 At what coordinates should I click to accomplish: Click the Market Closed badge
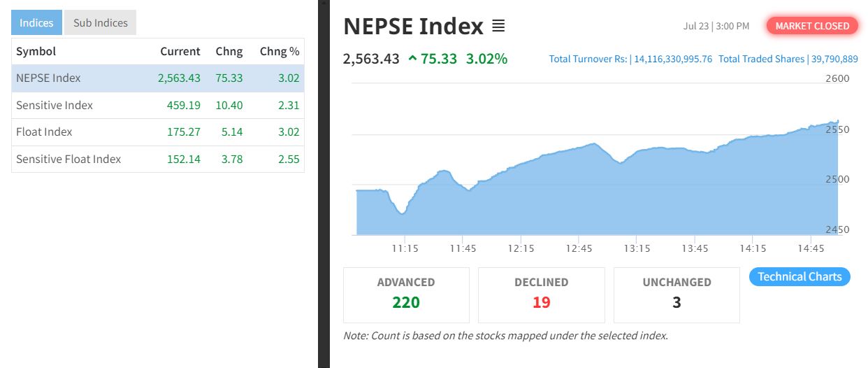click(x=812, y=26)
